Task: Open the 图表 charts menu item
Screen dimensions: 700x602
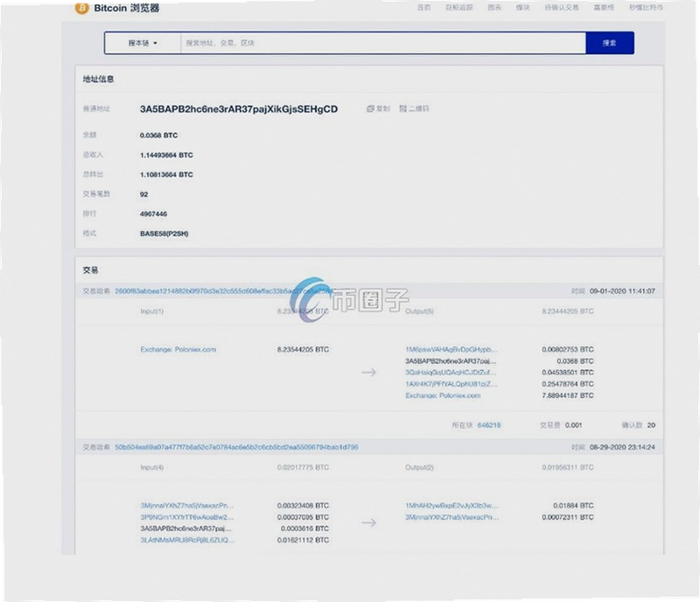Action: (494, 8)
